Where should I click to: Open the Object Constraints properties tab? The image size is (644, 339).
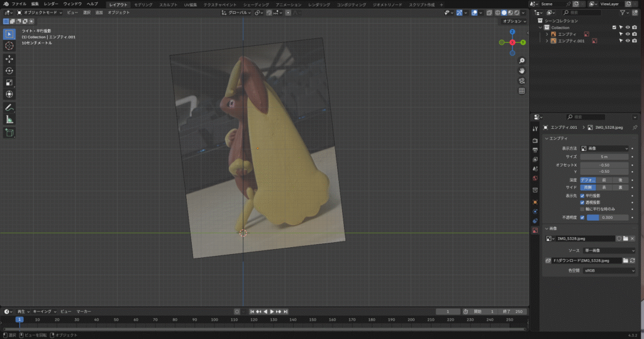pyautogui.click(x=535, y=221)
